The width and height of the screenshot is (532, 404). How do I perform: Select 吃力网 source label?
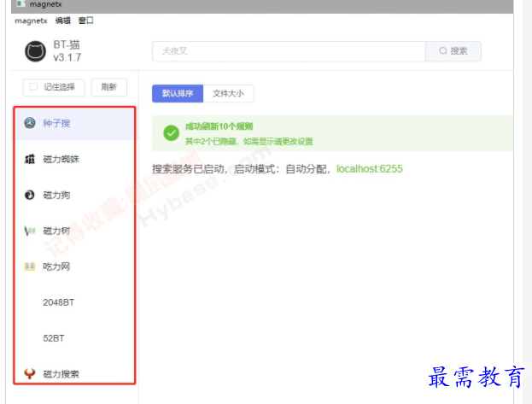[x=56, y=266]
